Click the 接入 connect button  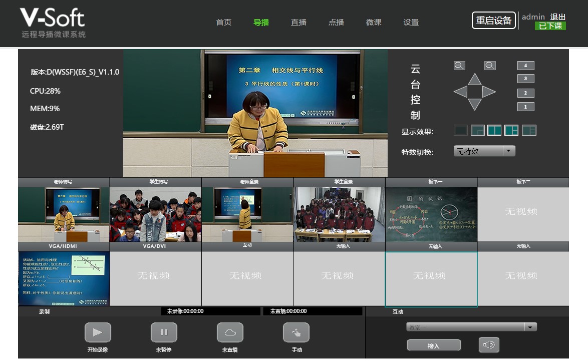[434, 344]
